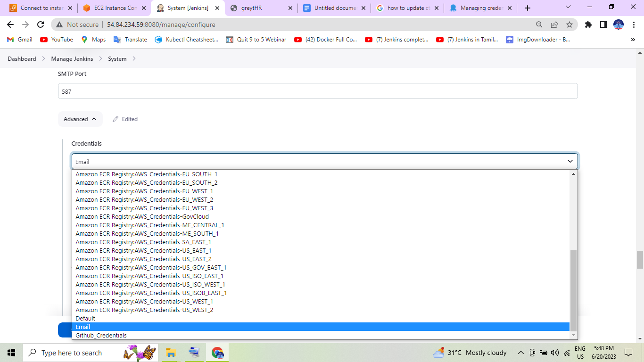Collapse the Advanced section

point(80,119)
